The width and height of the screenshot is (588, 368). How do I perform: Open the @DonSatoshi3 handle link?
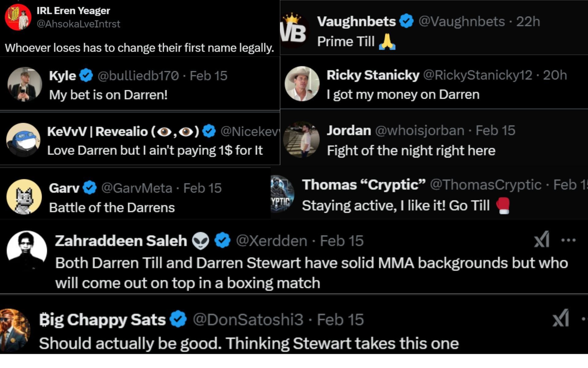coord(248,320)
